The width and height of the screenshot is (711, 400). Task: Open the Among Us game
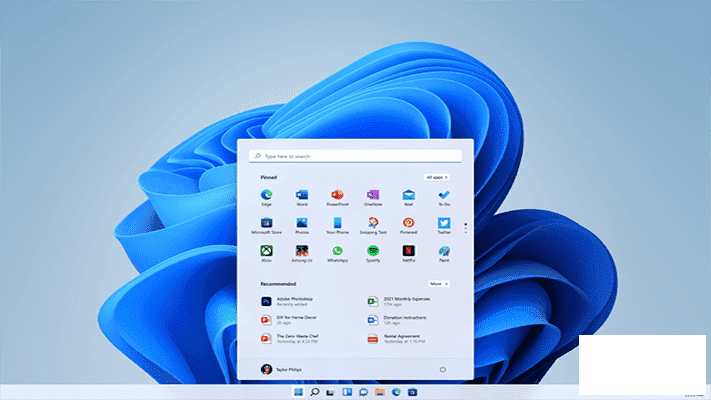[x=302, y=254]
